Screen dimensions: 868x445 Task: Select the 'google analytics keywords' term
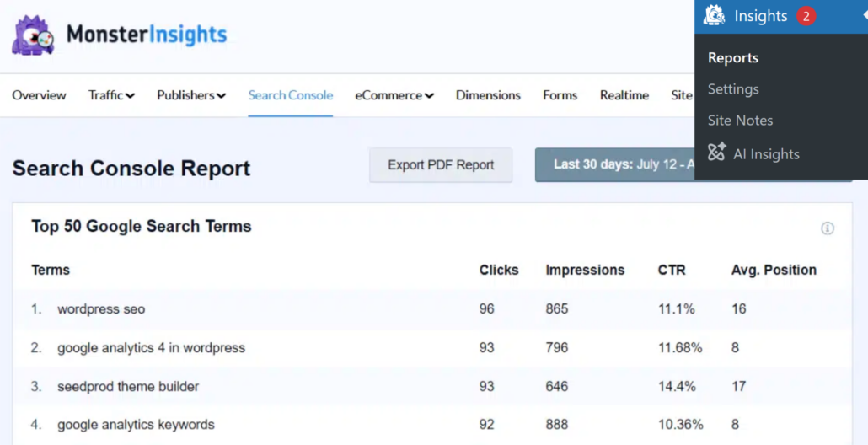pos(136,425)
